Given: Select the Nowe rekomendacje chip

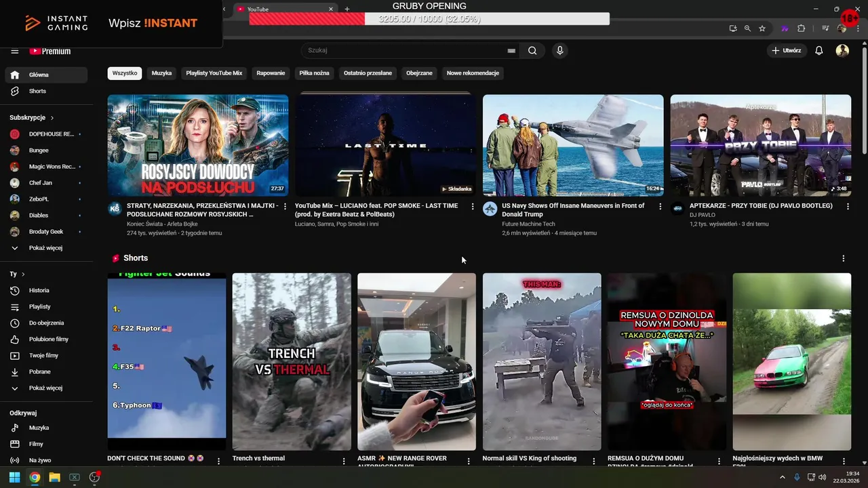Looking at the screenshot, I should pyautogui.click(x=473, y=73).
